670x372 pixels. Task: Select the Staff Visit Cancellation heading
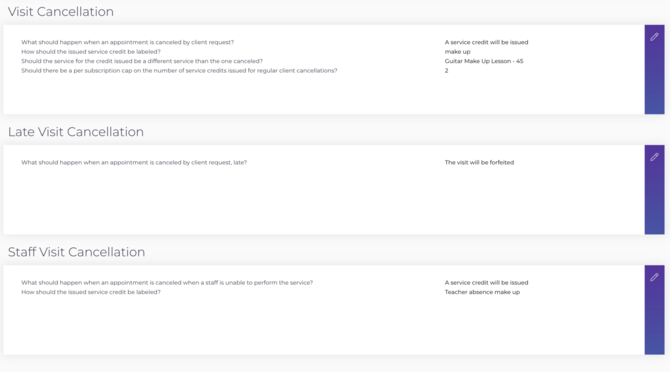(x=76, y=252)
